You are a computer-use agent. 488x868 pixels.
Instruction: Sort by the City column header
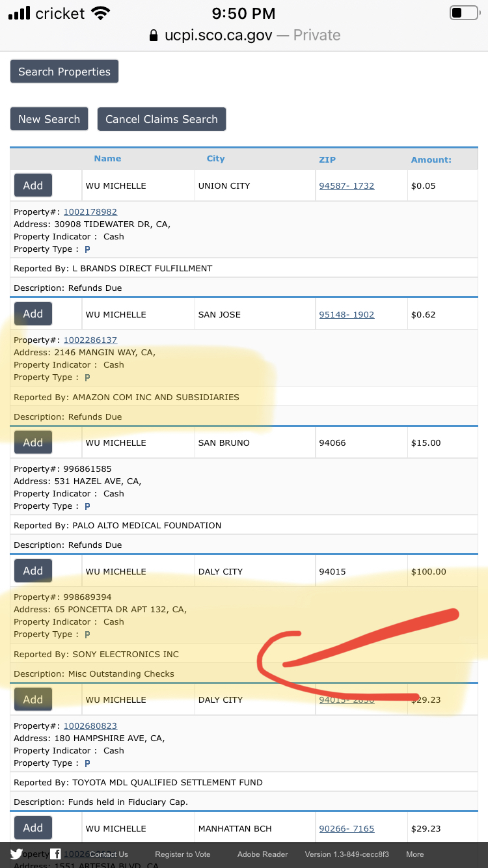(215, 158)
